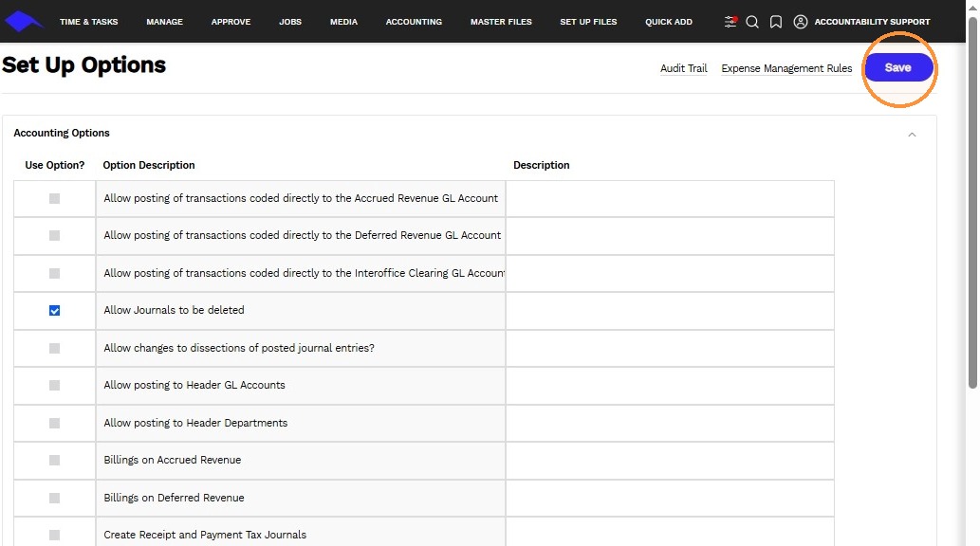This screenshot has height=546, width=980.
Task: Click the bookmark icon in header
Action: tap(776, 22)
